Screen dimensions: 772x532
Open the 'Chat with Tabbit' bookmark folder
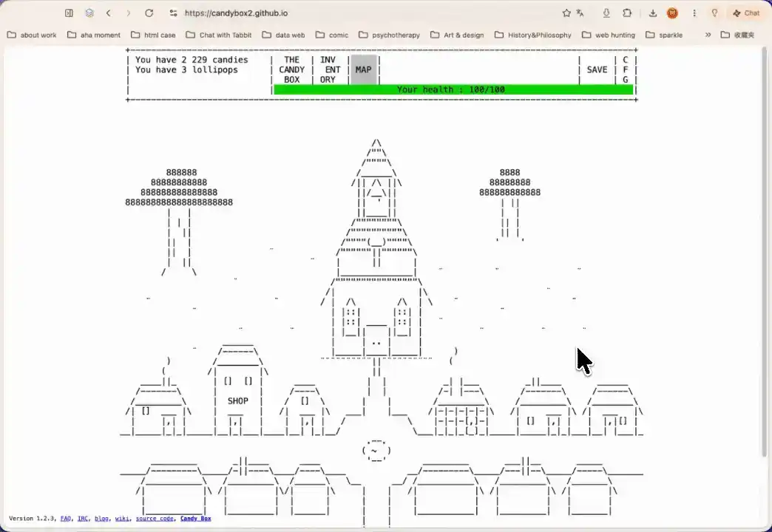pos(219,35)
